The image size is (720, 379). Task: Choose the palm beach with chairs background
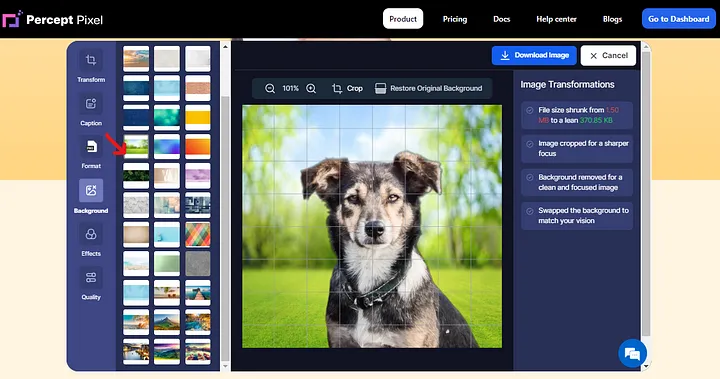[x=167, y=293]
